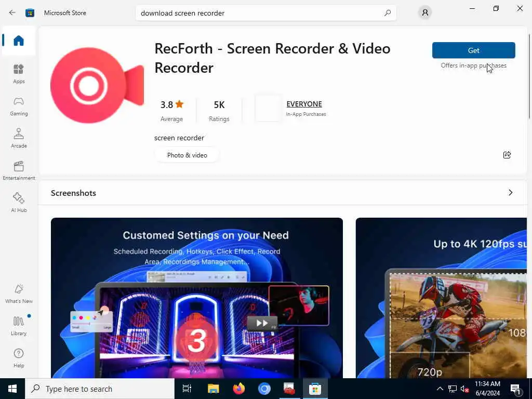The height and width of the screenshot is (399, 532).
Task: Open the Apps section
Action: 19,74
